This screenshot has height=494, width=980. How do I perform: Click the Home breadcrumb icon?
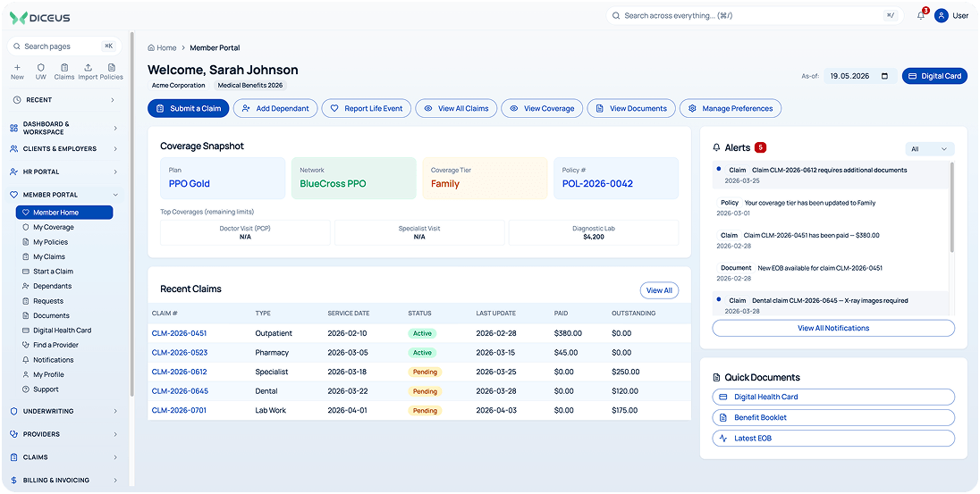(x=151, y=47)
